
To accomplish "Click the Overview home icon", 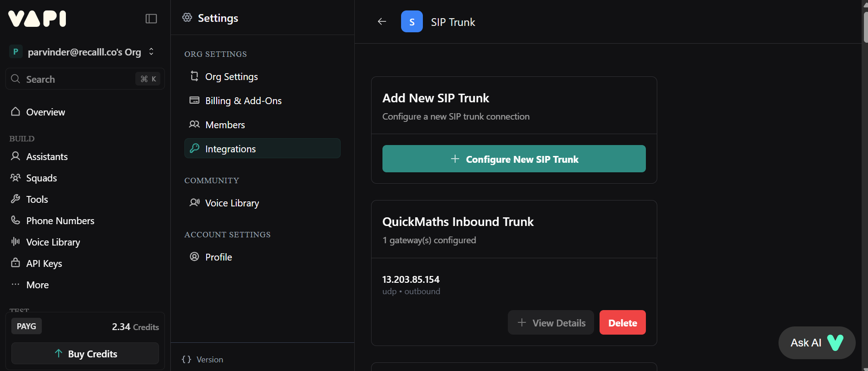I will [x=15, y=111].
